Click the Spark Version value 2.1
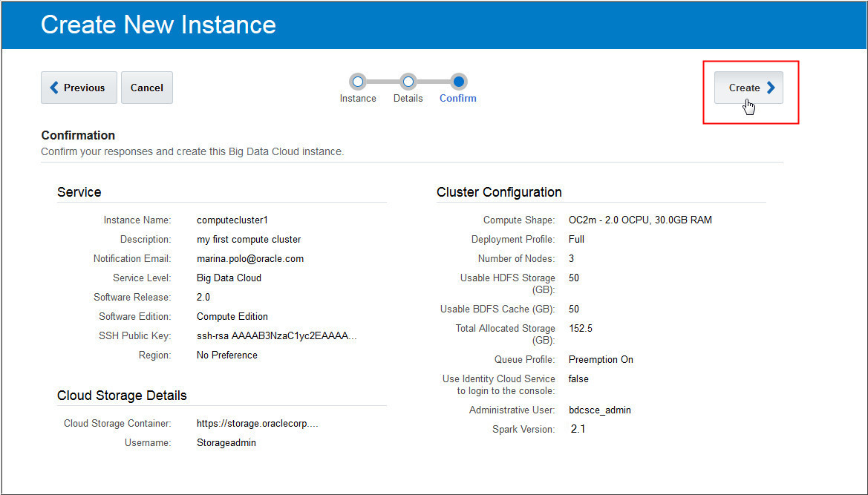This screenshot has width=868, height=495. click(x=578, y=429)
